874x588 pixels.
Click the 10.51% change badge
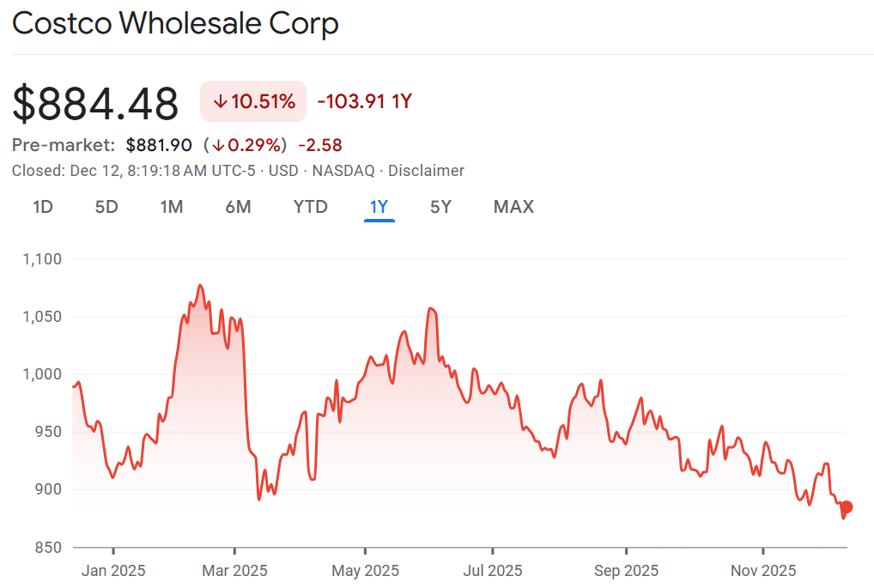pos(253,102)
